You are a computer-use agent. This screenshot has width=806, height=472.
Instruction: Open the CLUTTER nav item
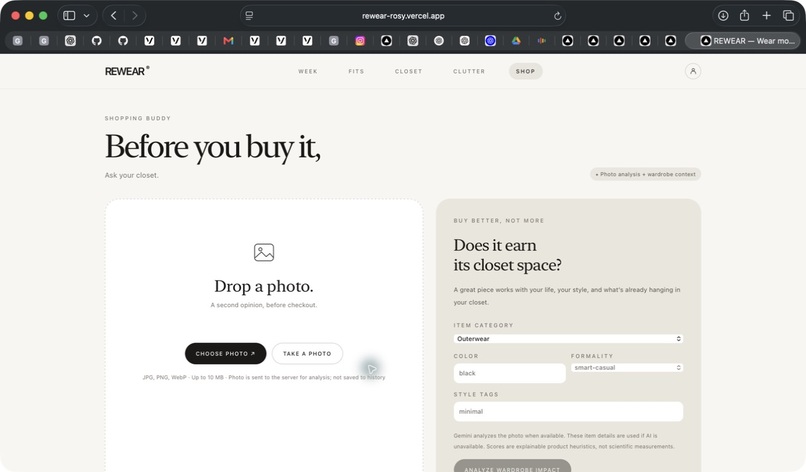pyautogui.click(x=469, y=71)
